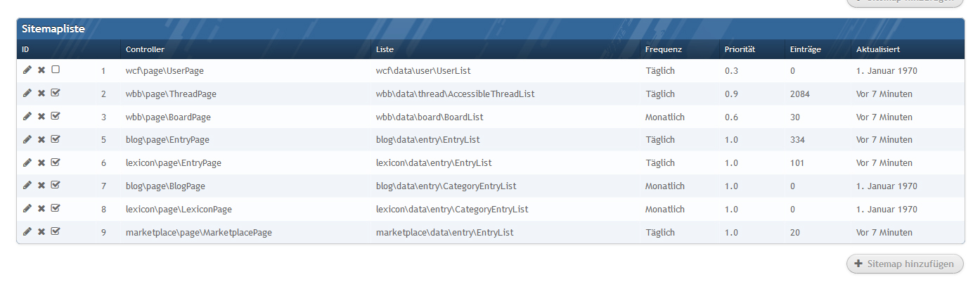This screenshot has height=282, width=980.
Task: Sort table by ID column header
Action: [25, 50]
